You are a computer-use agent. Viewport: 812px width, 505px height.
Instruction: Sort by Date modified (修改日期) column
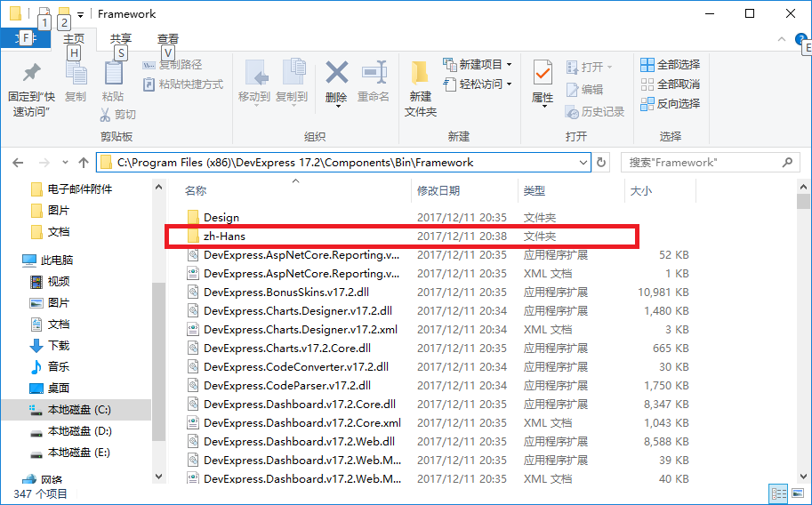coord(438,191)
